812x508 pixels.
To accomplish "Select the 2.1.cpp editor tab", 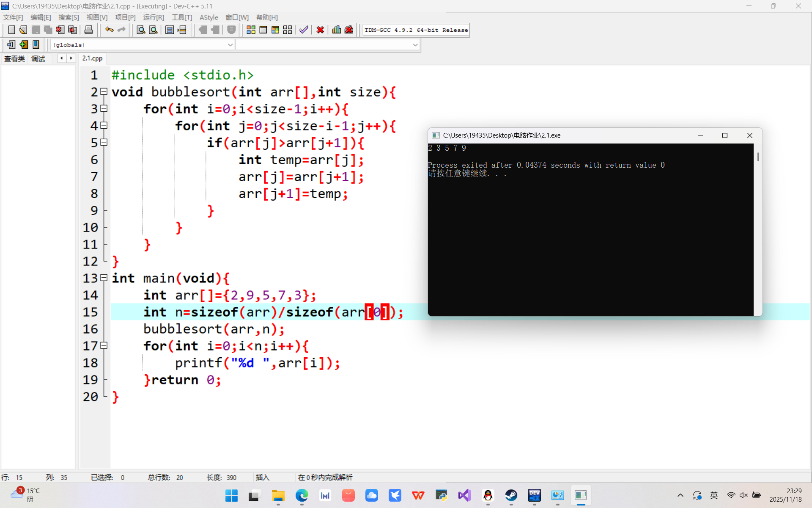I will (x=92, y=58).
